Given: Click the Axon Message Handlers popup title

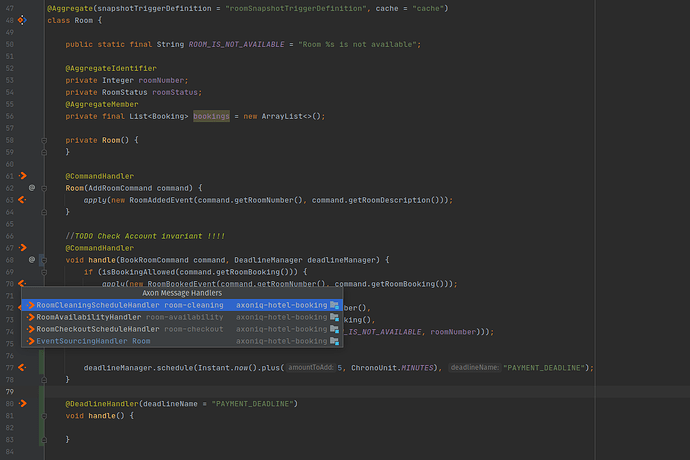Looking at the screenshot, I should click(x=182, y=293).
